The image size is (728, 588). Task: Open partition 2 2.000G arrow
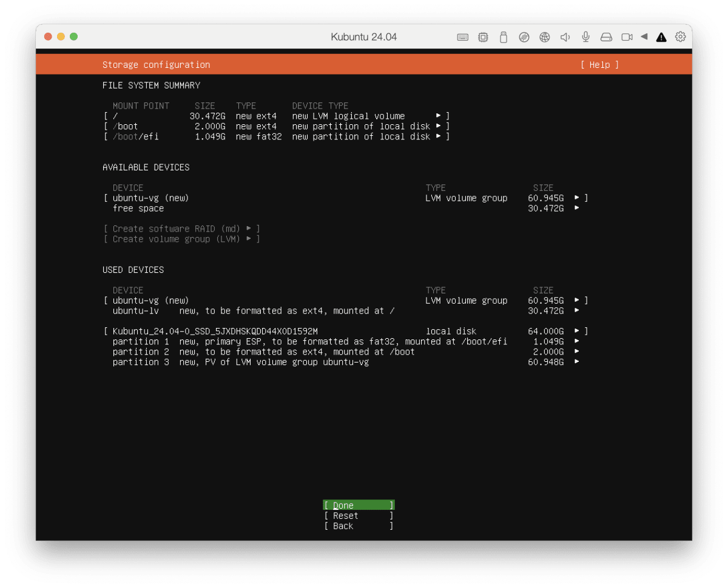[x=576, y=352]
